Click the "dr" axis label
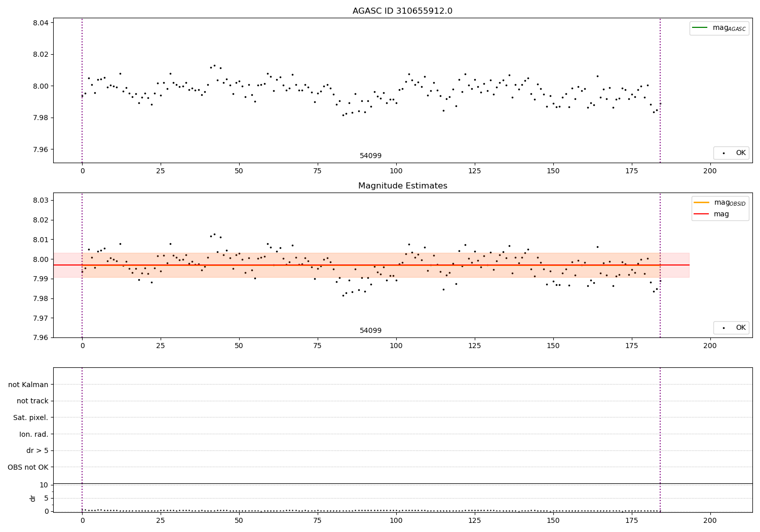 33,498
